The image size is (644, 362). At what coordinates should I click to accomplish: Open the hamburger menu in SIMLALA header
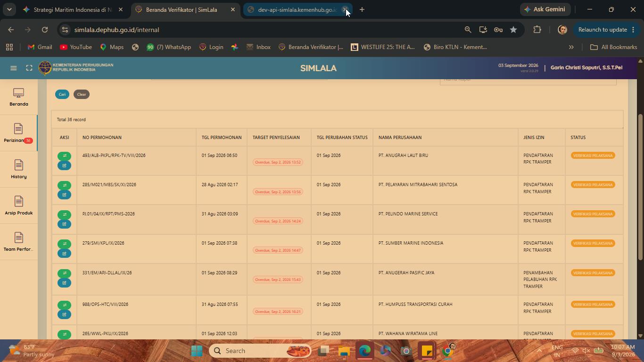coord(14,68)
